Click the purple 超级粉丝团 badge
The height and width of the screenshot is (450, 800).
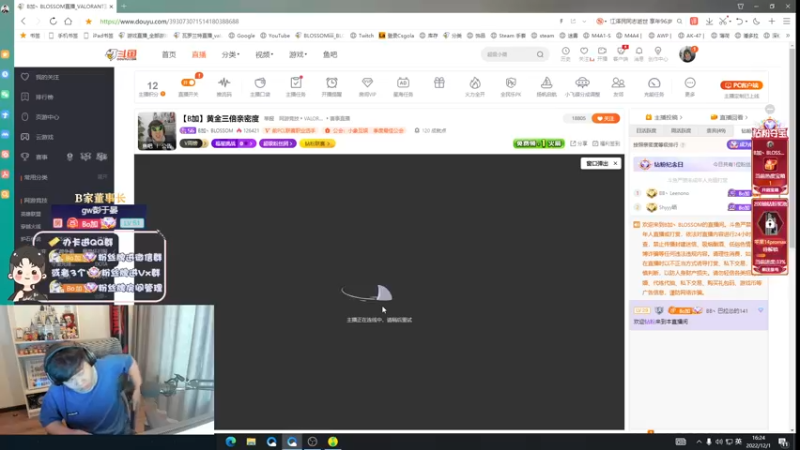tap(278, 144)
